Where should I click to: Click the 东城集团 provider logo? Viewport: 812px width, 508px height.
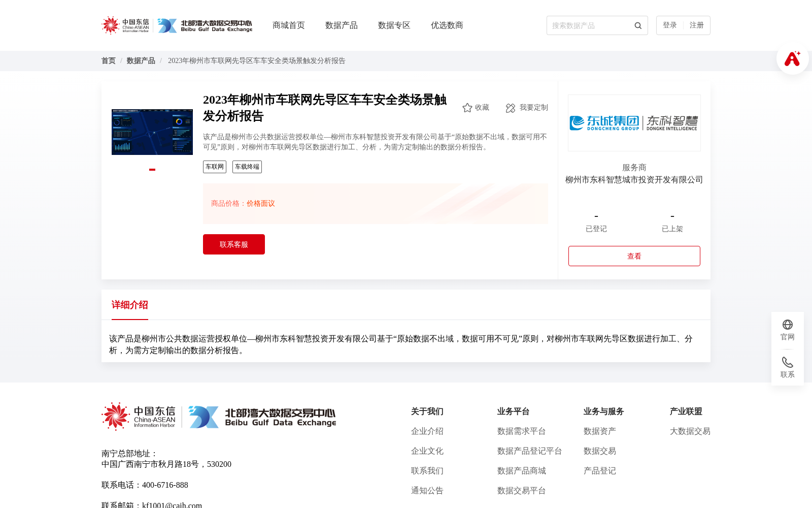(x=634, y=123)
